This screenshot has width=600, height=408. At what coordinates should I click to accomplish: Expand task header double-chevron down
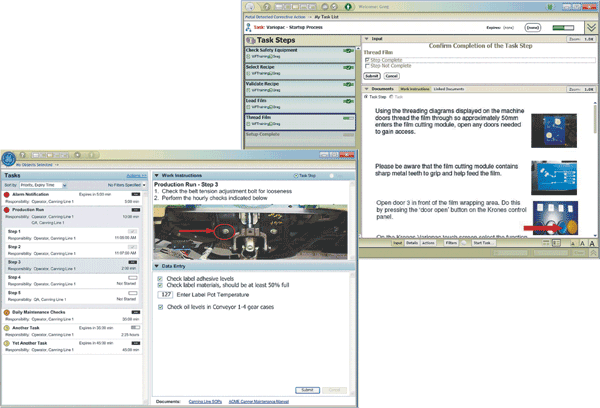pos(592,28)
